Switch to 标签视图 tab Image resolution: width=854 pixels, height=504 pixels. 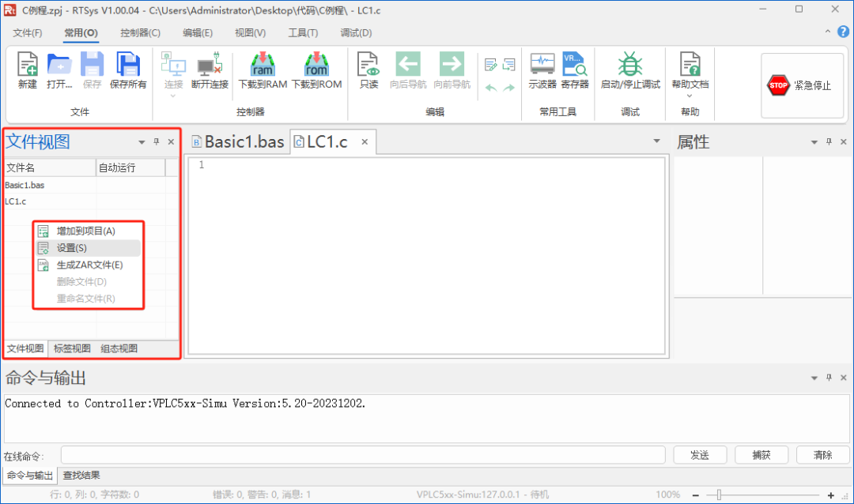point(72,348)
